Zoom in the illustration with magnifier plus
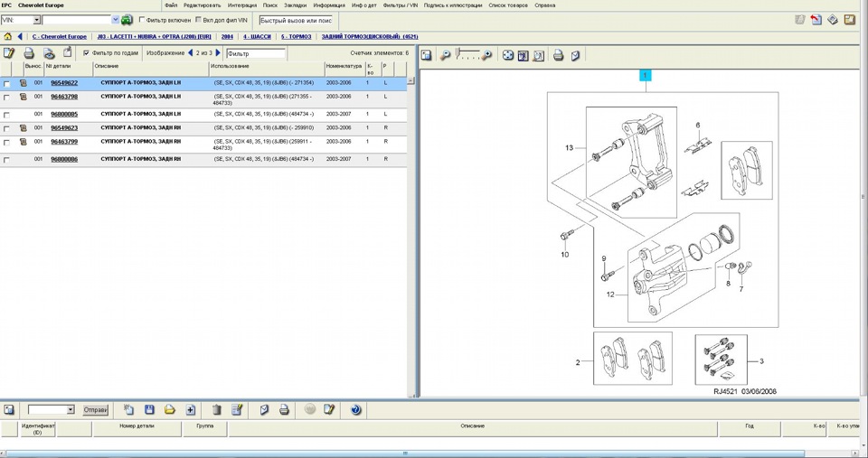The image size is (868, 458). pyautogui.click(x=486, y=55)
